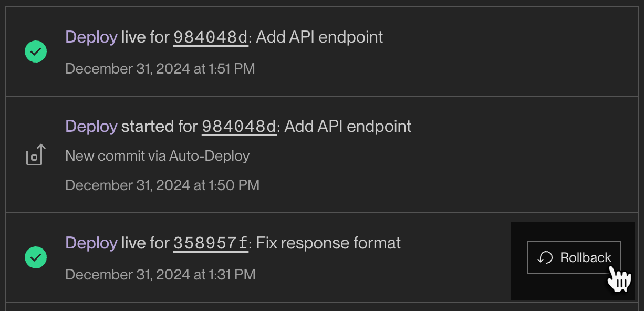Click the 1:51 PM timestamp on the top deploy
This screenshot has height=311, width=644.
pyautogui.click(x=160, y=69)
